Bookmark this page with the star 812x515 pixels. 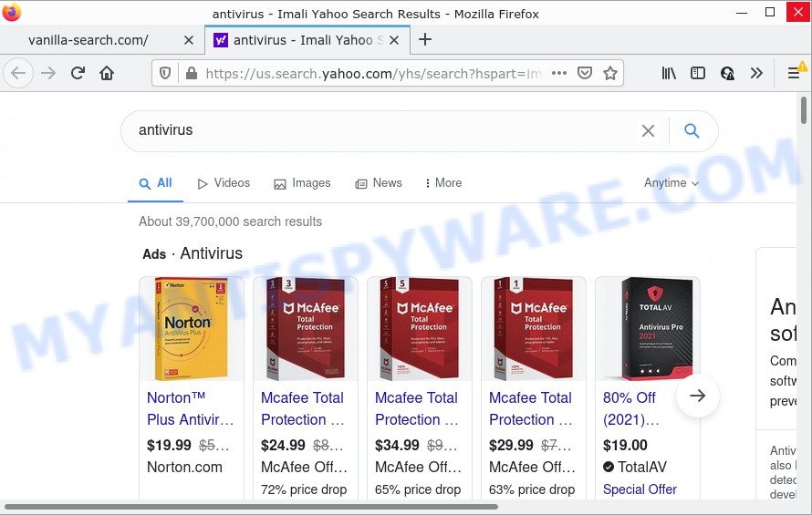pyautogui.click(x=610, y=74)
